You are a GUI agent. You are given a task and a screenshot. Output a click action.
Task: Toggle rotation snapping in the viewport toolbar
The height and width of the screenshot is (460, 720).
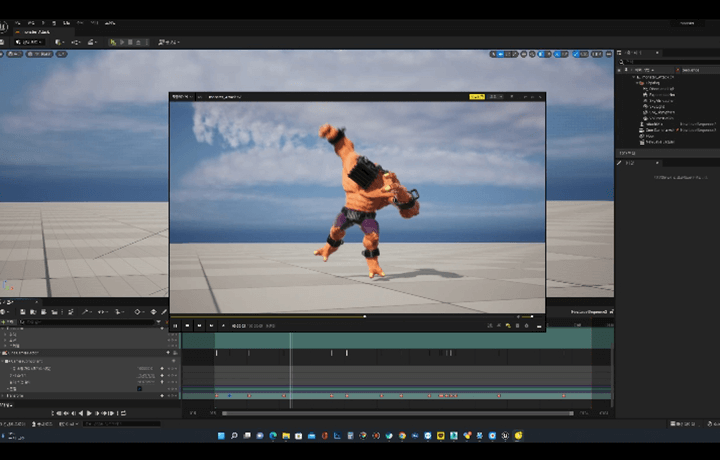(x=557, y=54)
